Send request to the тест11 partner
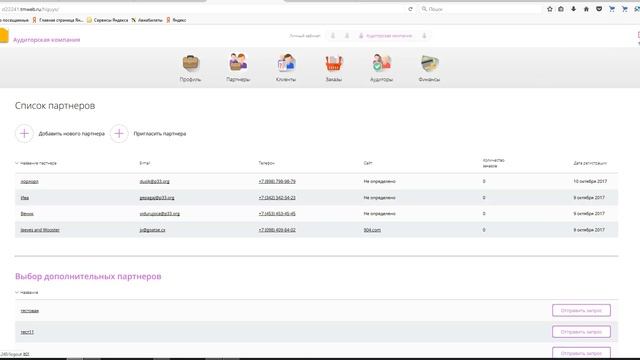The width and height of the screenshot is (640, 360). point(581,332)
